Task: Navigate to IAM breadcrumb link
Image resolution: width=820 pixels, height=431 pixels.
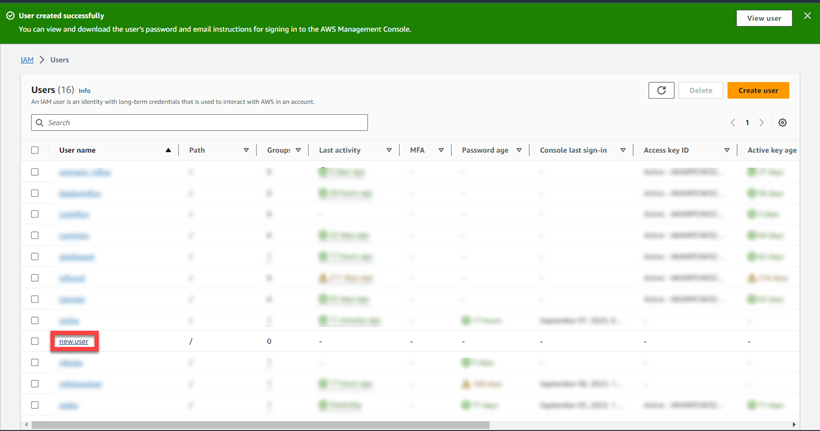Action: click(x=27, y=60)
